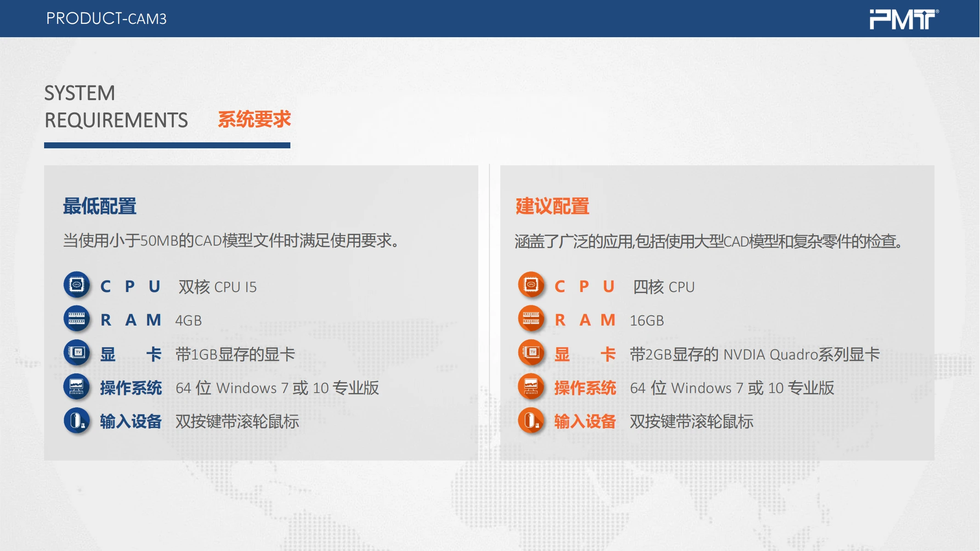This screenshot has height=551, width=980.
Task: Click the blue underline bar below heading
Action: click(x=167, y=146)
